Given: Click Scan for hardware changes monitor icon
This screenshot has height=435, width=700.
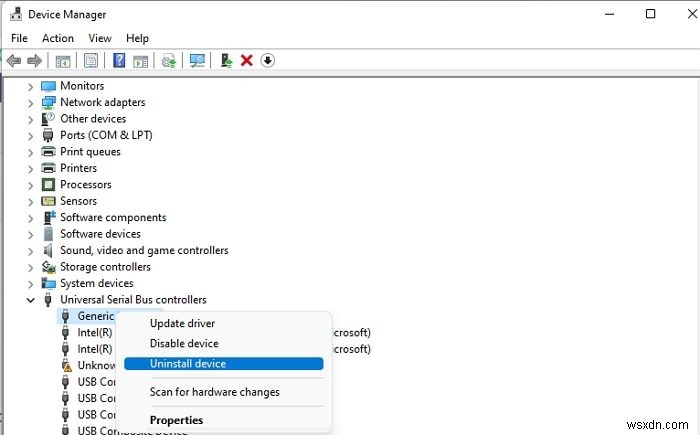Looking at the screenshot, I should coord(197,60).
